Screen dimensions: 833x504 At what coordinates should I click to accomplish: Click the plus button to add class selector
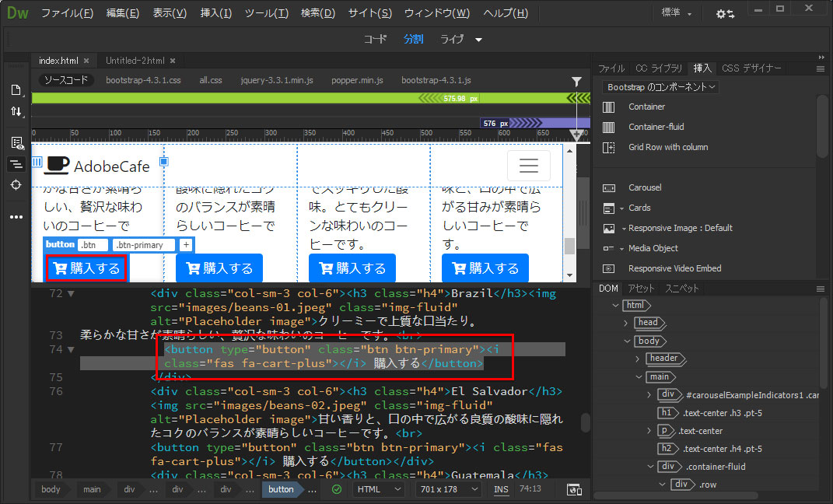pos(186,245)
